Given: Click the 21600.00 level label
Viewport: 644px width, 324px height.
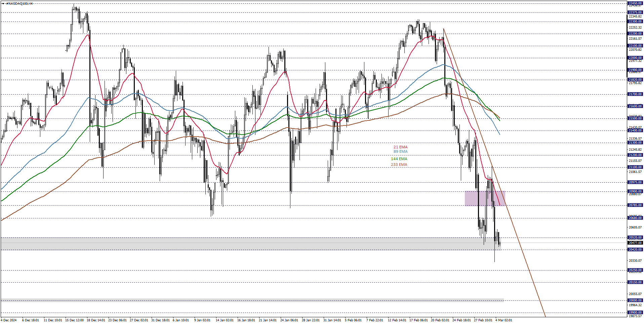Looking at the screenshot, I should point(635,106).
